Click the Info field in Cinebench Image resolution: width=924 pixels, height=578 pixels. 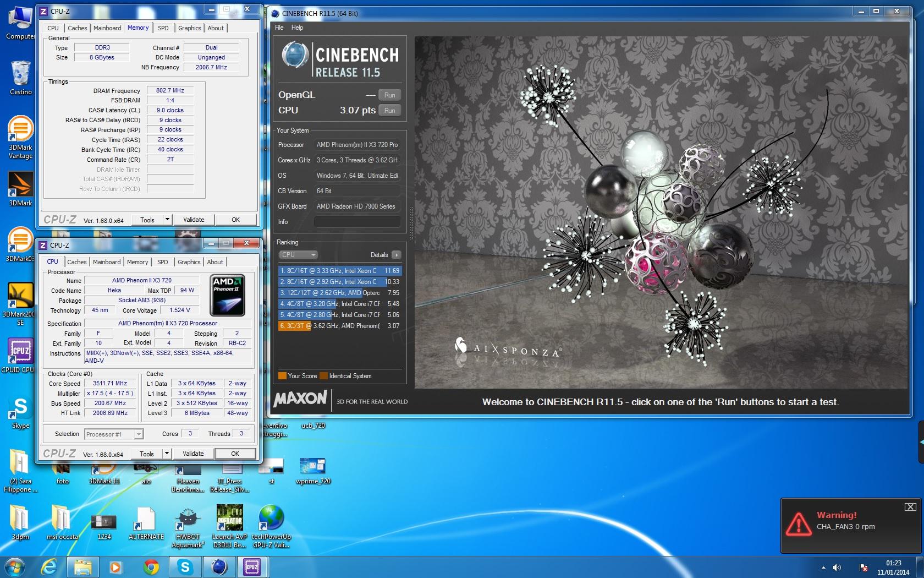coord(357,222)
